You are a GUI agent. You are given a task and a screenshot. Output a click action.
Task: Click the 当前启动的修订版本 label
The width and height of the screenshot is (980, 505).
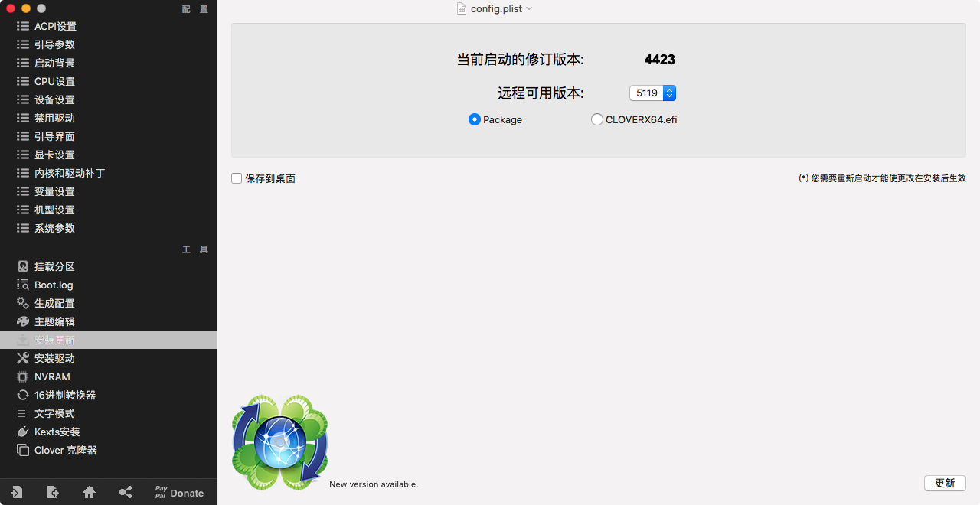tap(521, 60)
